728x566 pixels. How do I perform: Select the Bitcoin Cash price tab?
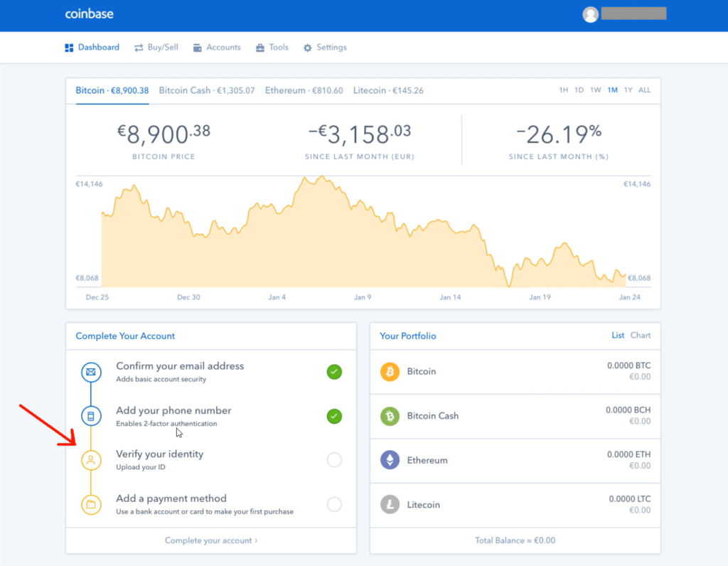[207, 90]
